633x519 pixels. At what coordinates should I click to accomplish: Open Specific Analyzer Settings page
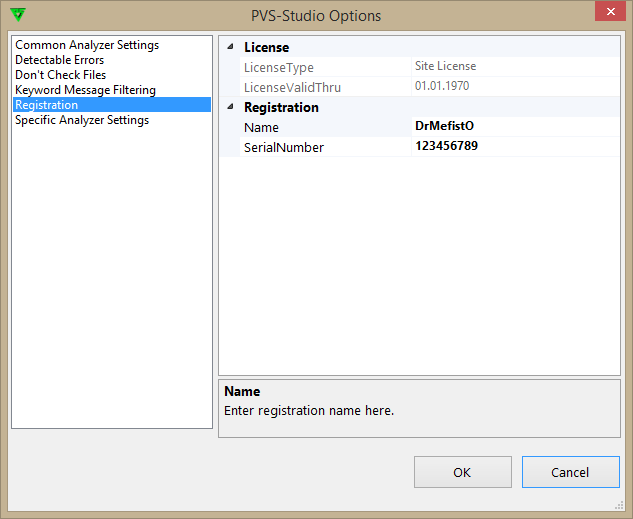coord(82,120)
